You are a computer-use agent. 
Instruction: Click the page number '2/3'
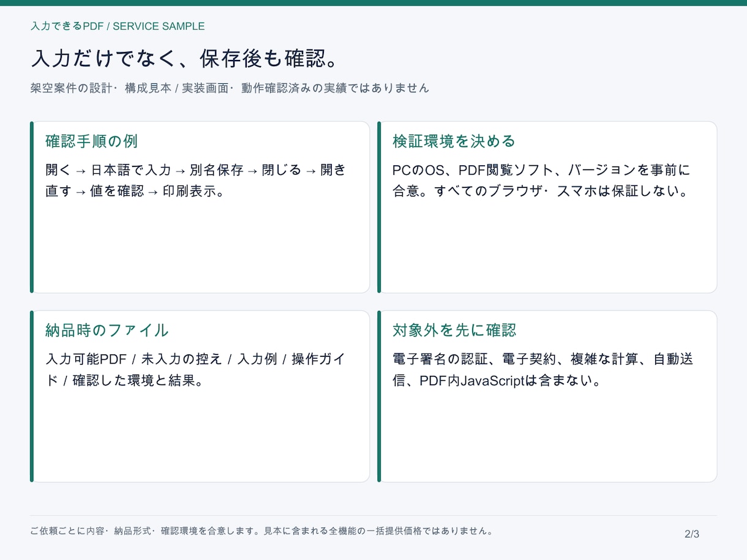point(692,534)
